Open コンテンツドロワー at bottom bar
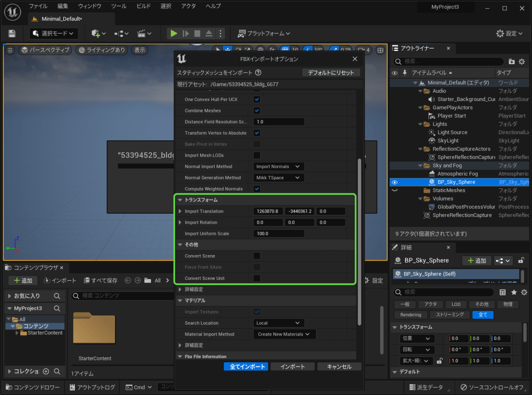Viewport: 532px width, 395px height. coord(32,387)
